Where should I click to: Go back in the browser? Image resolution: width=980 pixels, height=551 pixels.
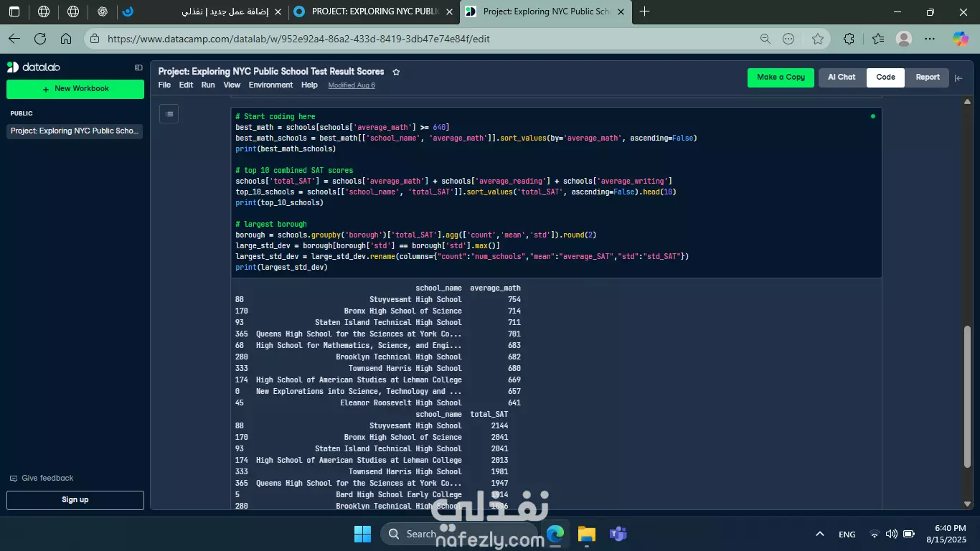pos(14,39)
